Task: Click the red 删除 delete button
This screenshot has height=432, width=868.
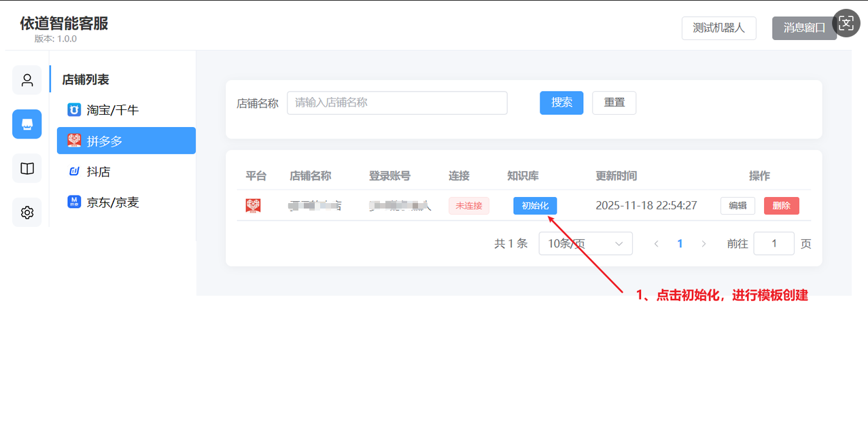Action: click(x=781, y=206)
